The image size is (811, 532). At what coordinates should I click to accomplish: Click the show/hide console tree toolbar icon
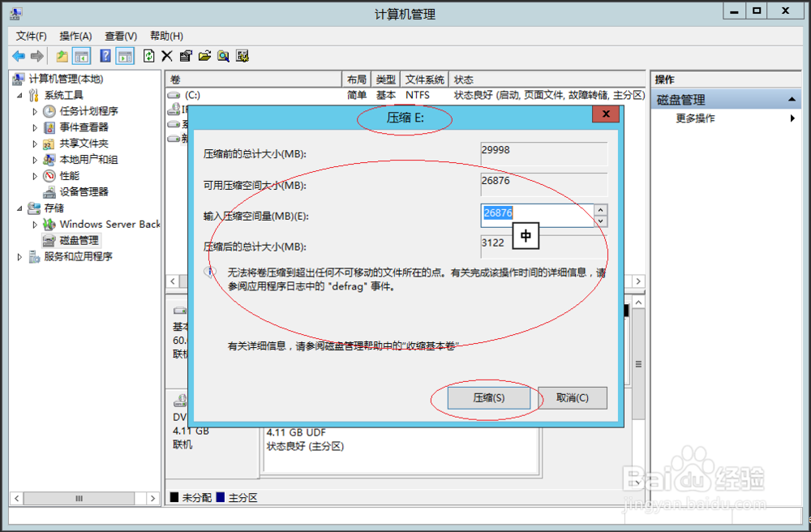[x=83, y=55]
